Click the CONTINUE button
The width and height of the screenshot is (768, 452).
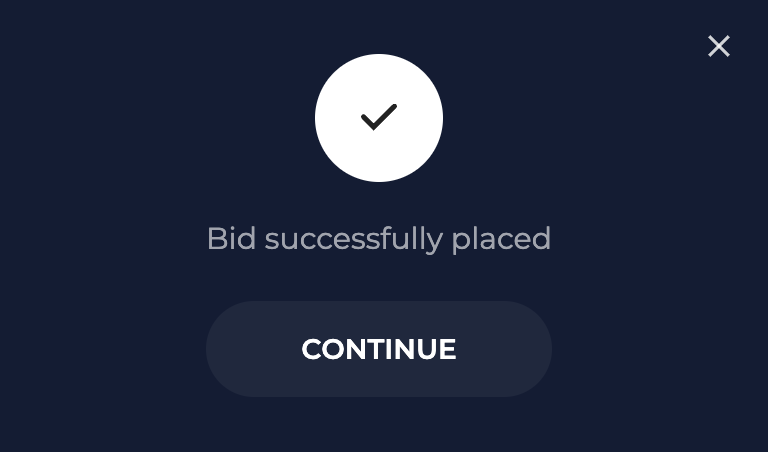pyautogui.click(x=379, y=349)
